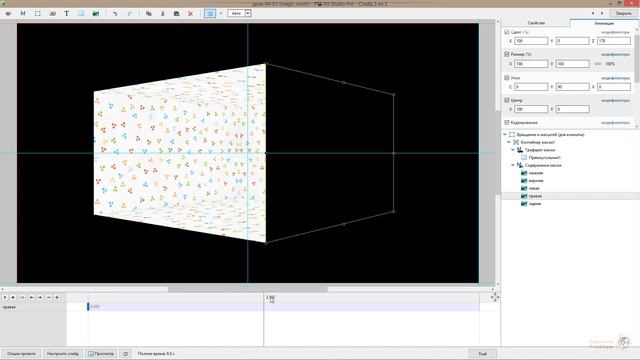Viewport: 640px width, 360px height.
Task: Add an image object from toolbar
Action: click(96, 13)
